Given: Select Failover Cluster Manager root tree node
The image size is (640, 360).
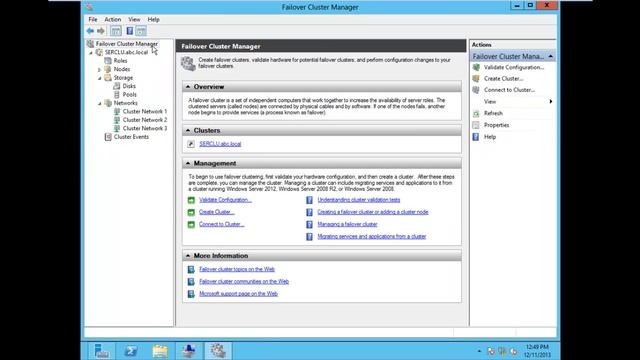Looking at the screenshot, I should 127,44.
